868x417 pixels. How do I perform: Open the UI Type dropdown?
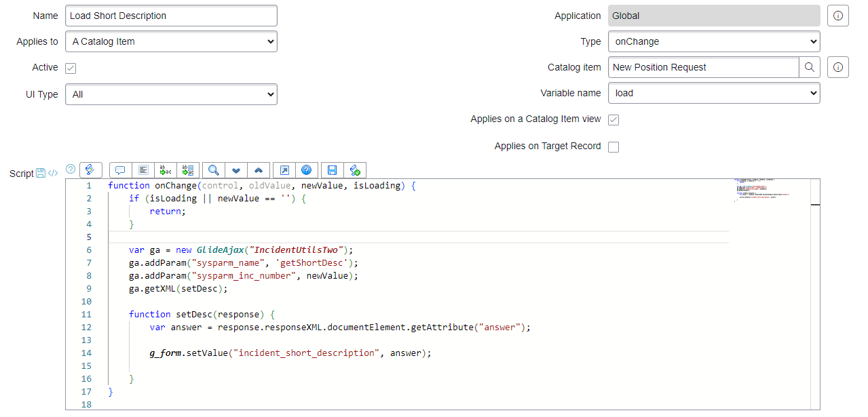coord(171,94)
